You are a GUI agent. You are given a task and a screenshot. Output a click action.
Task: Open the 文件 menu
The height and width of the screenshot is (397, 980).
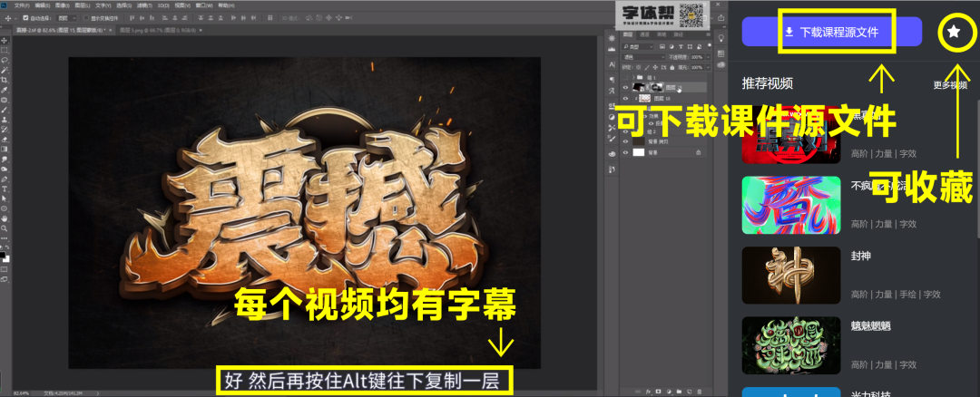click(x=21, y=5)
